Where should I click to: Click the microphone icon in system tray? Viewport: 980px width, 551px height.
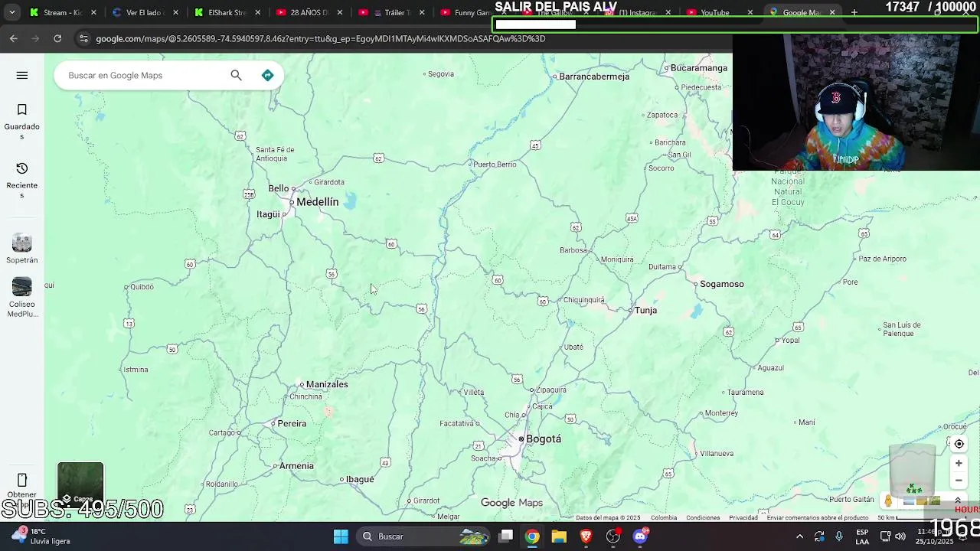tap(839, 536)
